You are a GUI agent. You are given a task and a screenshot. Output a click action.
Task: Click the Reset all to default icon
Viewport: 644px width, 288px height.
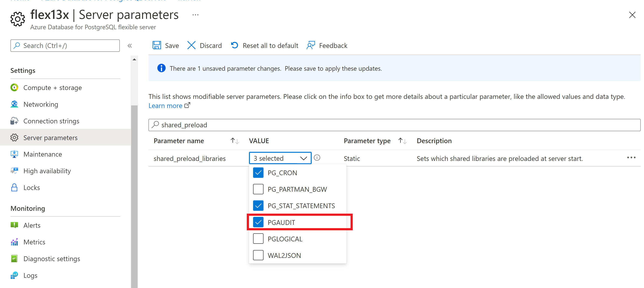234,46
